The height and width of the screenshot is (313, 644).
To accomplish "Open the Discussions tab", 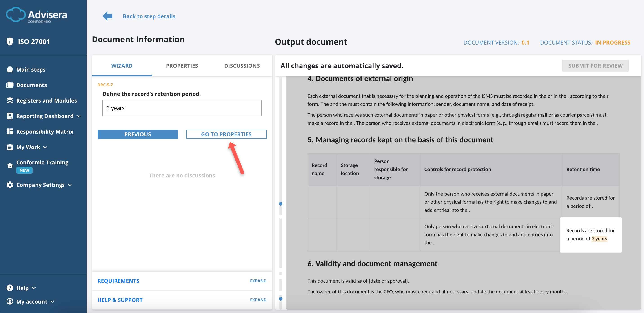I will tap(242, 66).
